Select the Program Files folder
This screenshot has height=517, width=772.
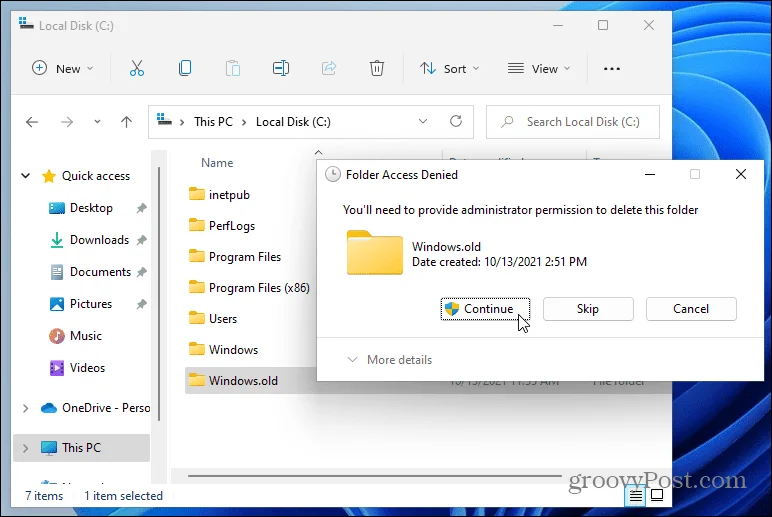point(245,257)
